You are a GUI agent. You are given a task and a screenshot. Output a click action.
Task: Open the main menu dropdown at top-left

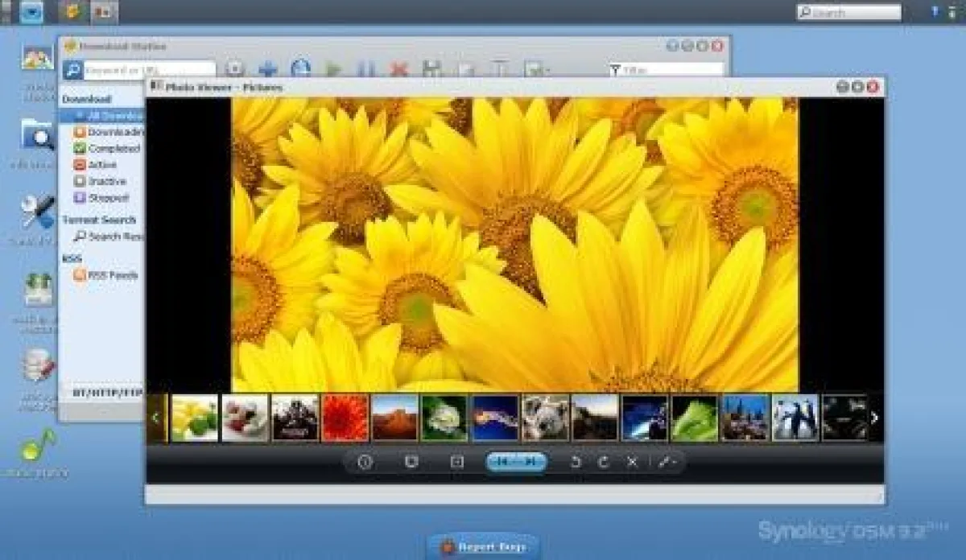click(x=31, y=12)
